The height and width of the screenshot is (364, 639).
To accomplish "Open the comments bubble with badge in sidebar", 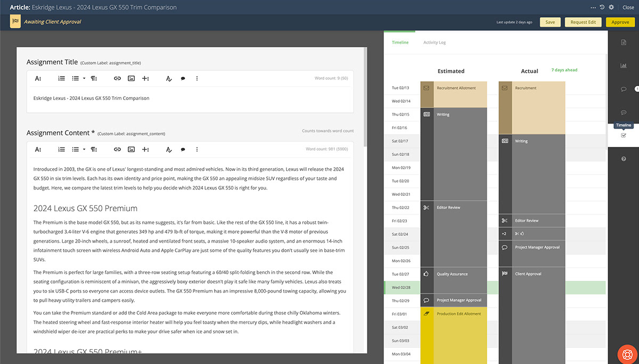I will click(x=624, y=89).
